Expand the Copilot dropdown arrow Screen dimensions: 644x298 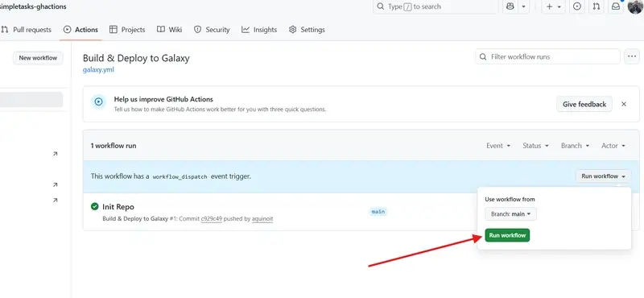pyautogui.click(x=524, y=6)
